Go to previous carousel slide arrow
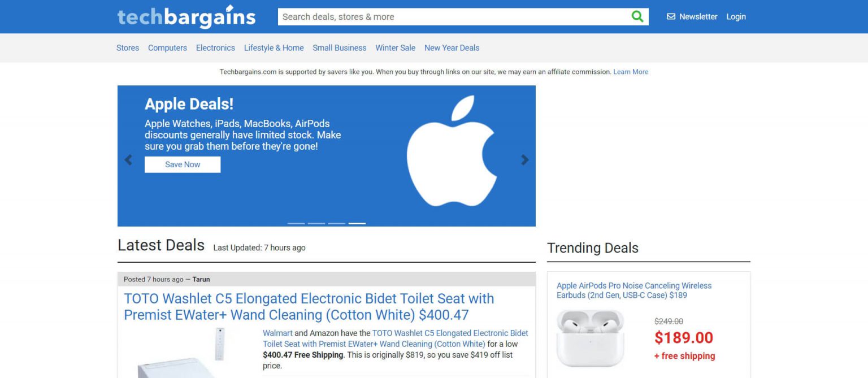 click(x=128, y=160)
